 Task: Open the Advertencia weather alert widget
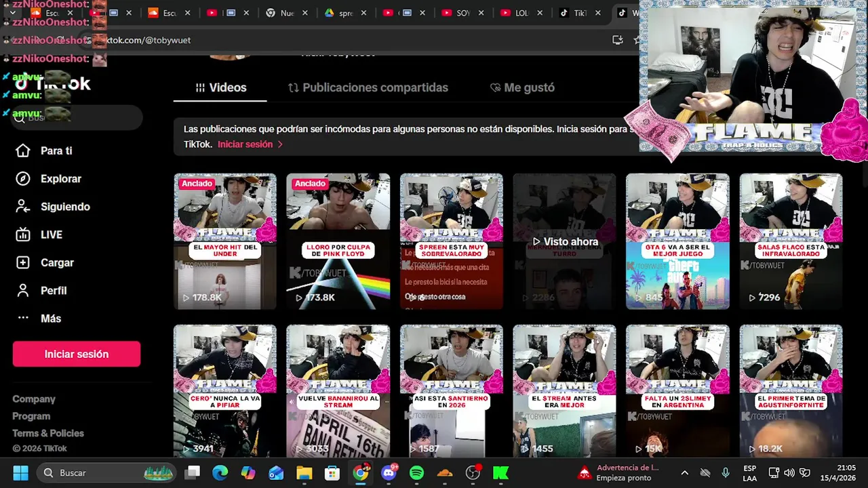(618, 472)
